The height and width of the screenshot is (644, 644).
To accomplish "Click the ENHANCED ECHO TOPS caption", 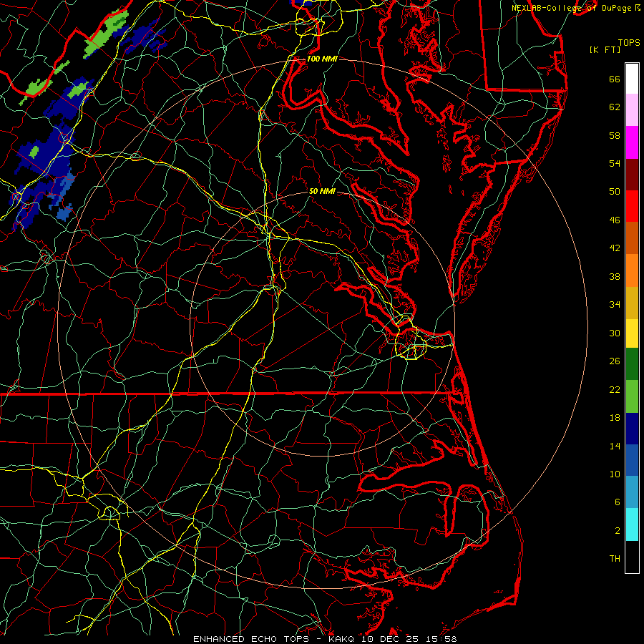I will 251,639.
